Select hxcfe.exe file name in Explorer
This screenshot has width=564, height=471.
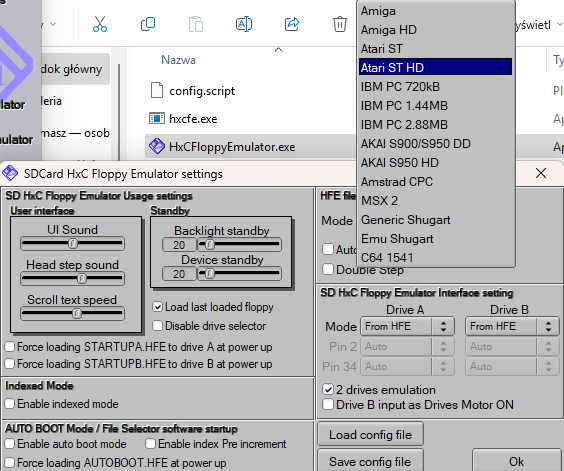click(193, 119)
